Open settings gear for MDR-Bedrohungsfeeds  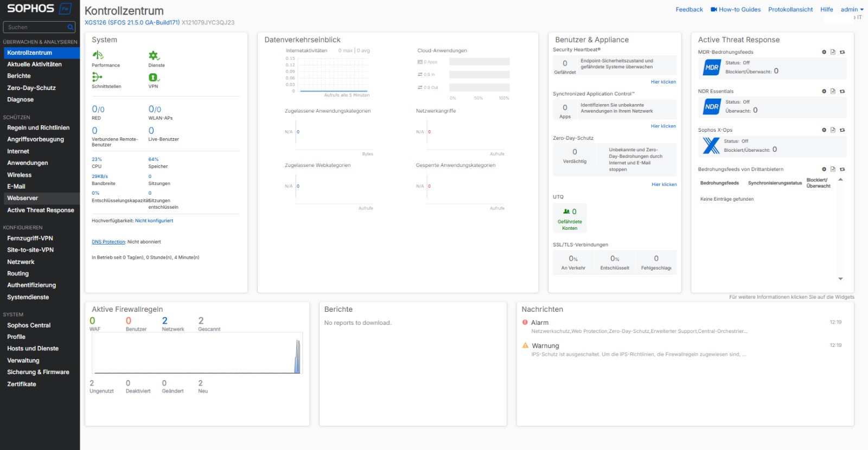(824, 52)
